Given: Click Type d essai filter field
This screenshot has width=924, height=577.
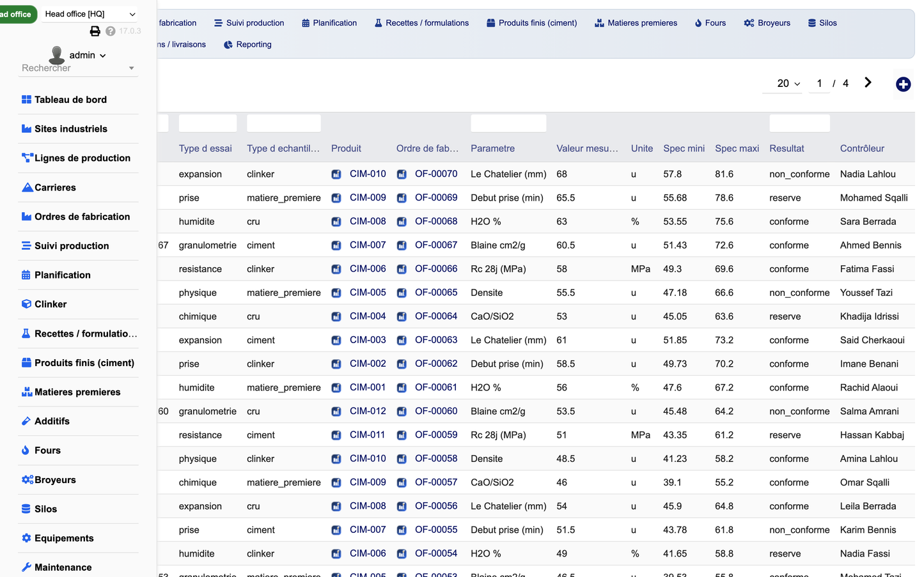Looking at the screenshot, I should (x=208, y=123).
